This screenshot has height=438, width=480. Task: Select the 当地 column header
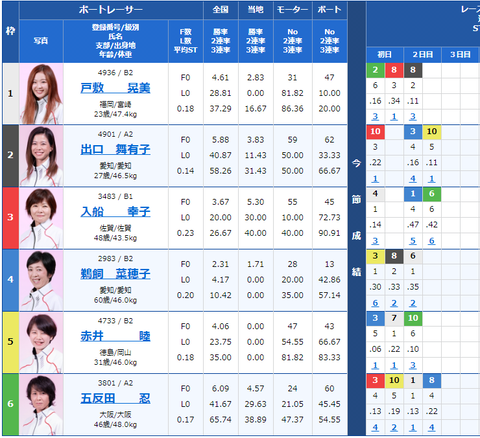tap(256, 10)
